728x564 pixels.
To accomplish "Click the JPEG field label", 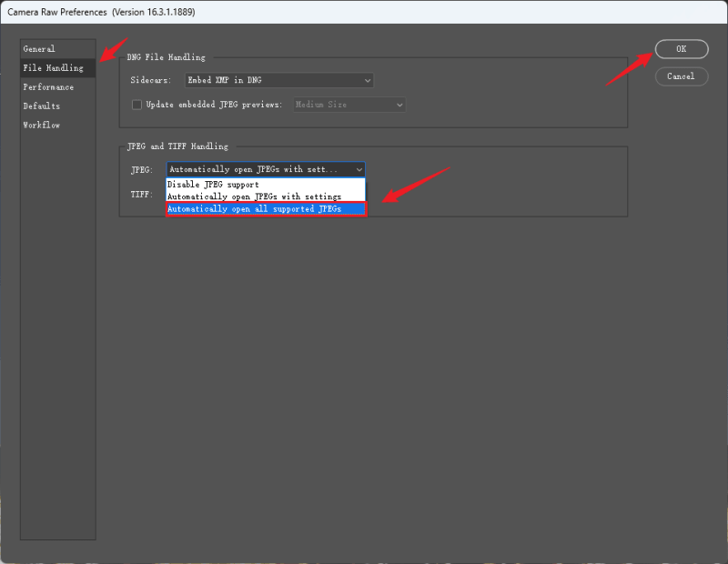I will [x=141, y=169].
